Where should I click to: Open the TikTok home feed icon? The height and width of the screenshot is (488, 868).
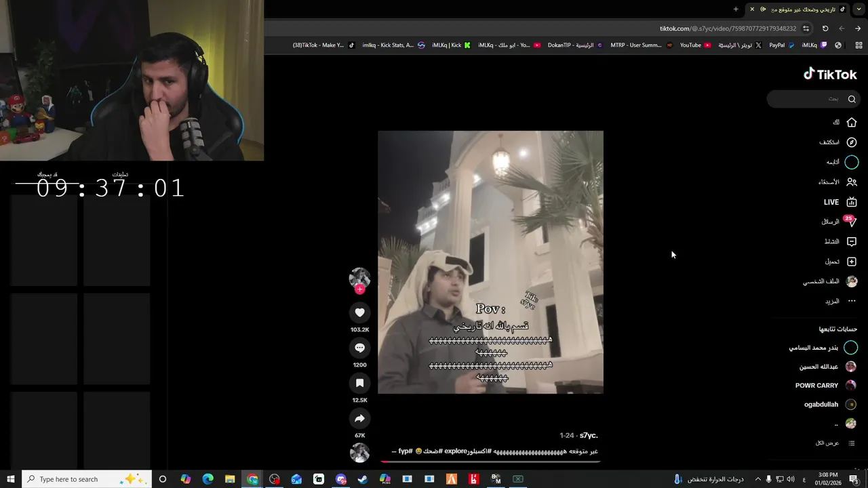(x=852, y=123)
